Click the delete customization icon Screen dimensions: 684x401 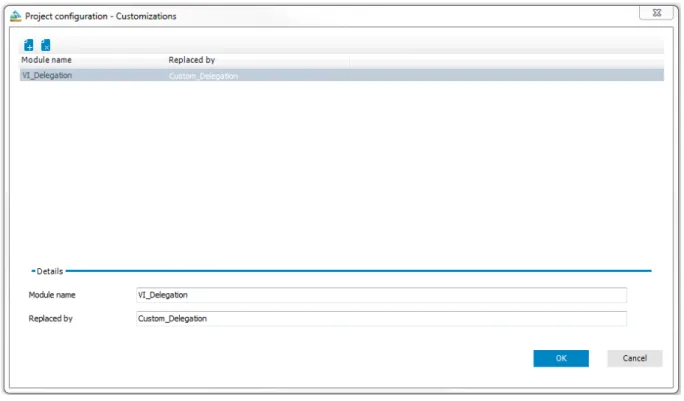[45, 45]
